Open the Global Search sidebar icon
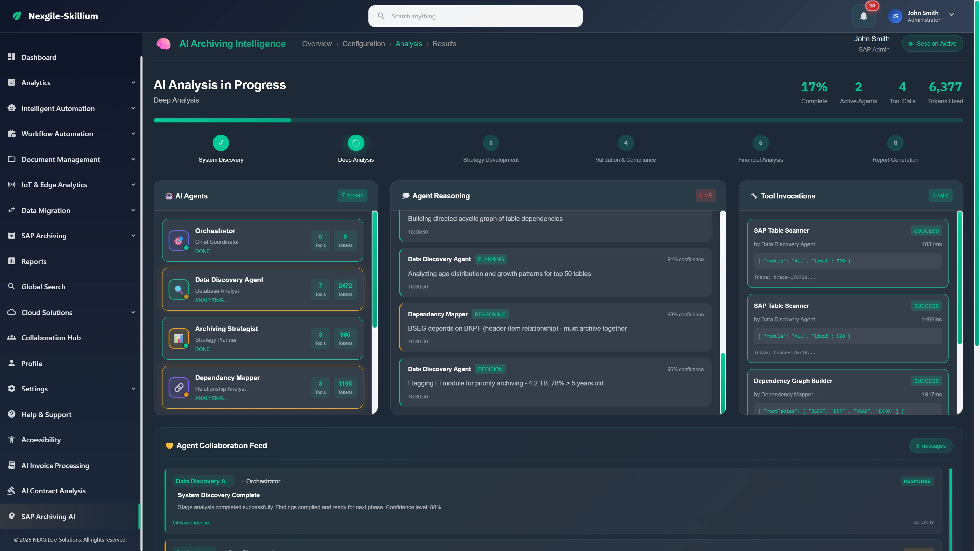The height and width of the screenshot is (551, 980). point(11,286)
